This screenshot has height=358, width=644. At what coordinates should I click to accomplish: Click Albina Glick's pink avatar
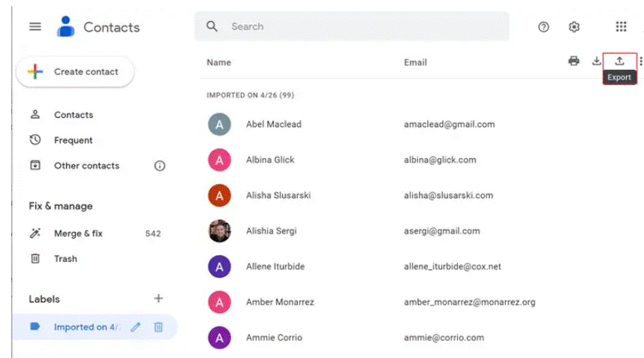pyautogui.click(x=219, y=160)
